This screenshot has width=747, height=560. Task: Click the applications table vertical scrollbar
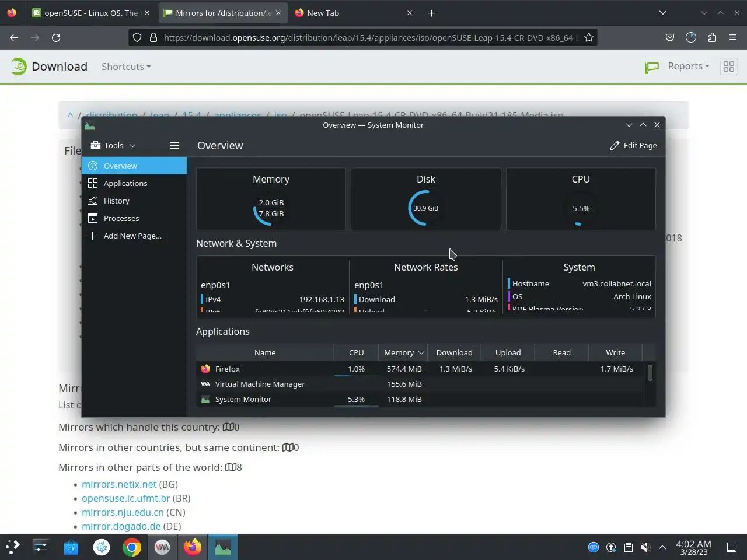coord(650,372)
